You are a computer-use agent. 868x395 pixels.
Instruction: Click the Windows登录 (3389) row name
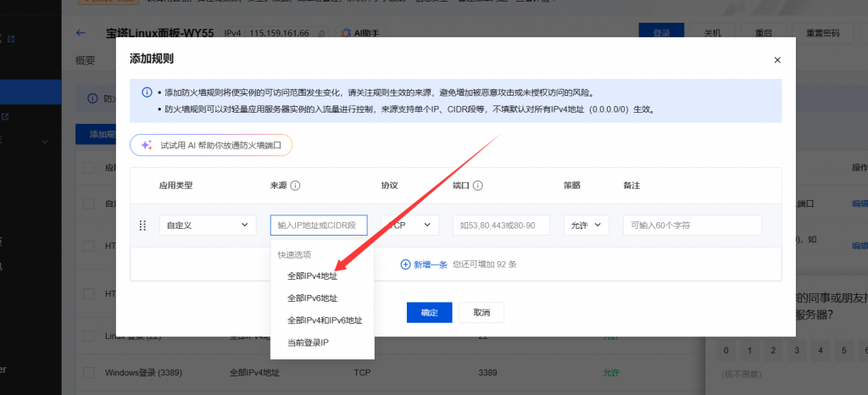[x=143, y=372]
